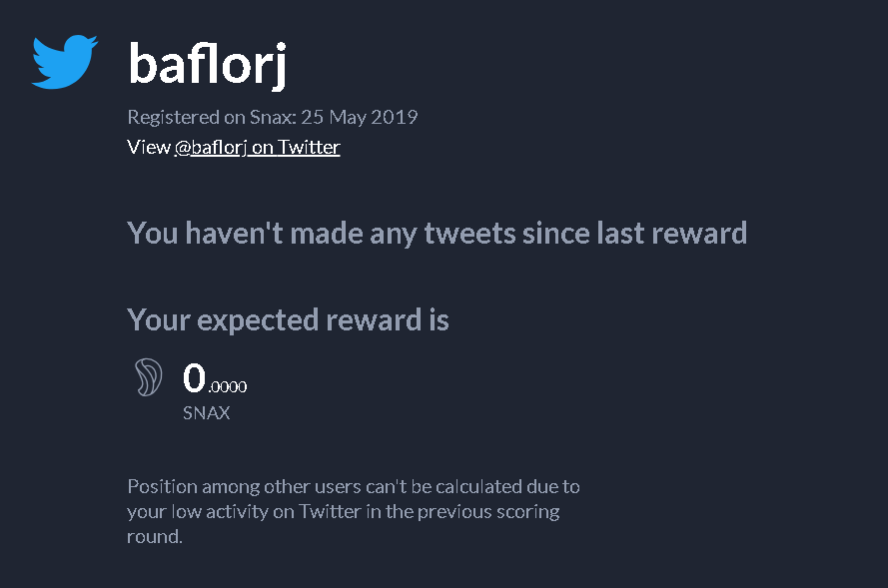Click the baflorj username heading
The height and width of the screenshot is (588, 888).
click(208, 65)
